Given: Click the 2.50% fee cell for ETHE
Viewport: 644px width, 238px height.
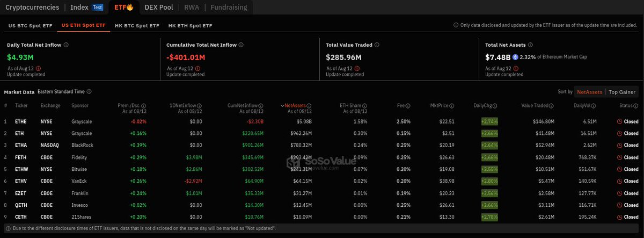Looking at the screenshot, I should [x=404, y=121].
